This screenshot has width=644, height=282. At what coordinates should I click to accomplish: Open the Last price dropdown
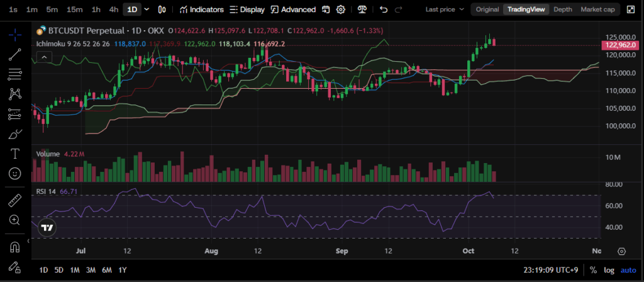tap(445, 9)
